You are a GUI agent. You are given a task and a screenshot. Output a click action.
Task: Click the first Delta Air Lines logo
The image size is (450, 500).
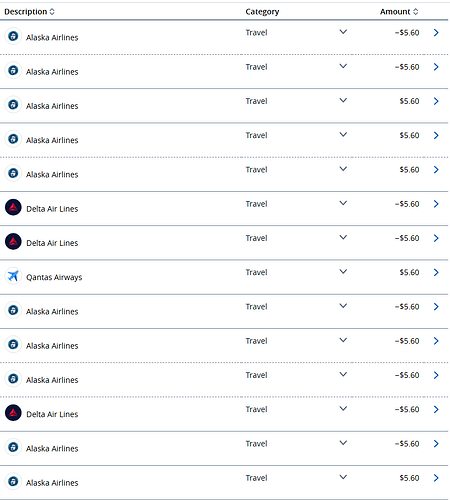pyautogui.click(x=13, y=207)
